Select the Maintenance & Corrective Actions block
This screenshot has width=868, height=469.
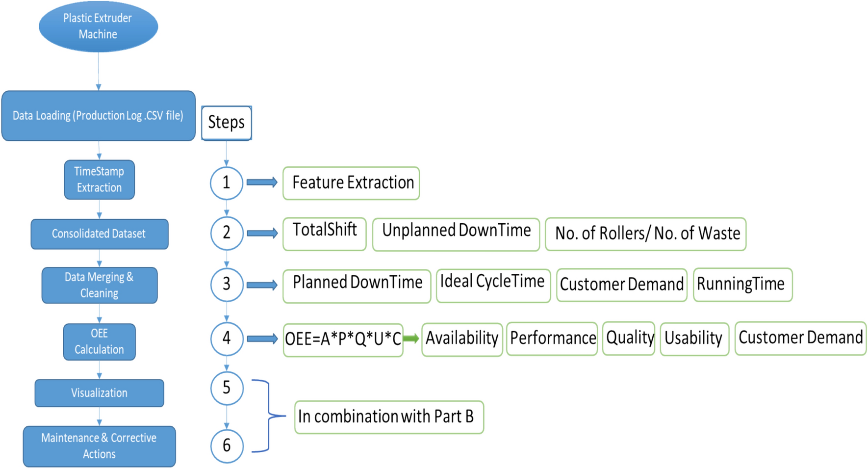tap(99, 446)
